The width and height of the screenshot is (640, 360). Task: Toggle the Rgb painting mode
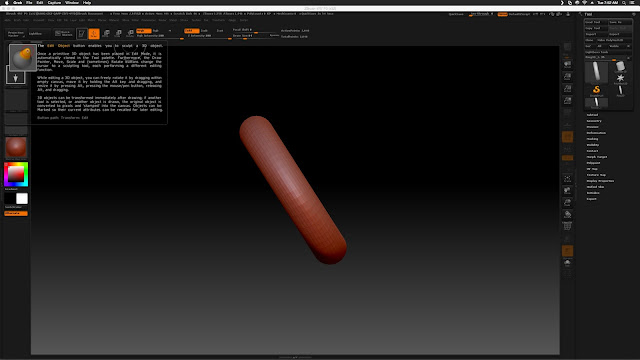pos(156,31)
